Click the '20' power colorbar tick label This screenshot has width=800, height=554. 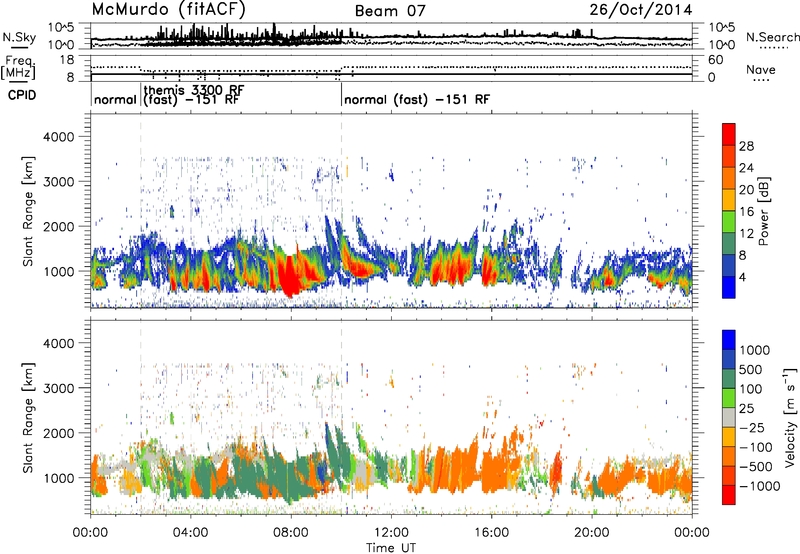pos(746,190)
